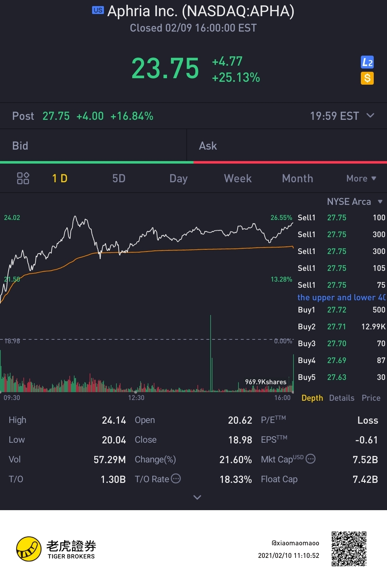Tap the Mkt Cap info icon
This screenshot has height=588, width=387.
pyautogui.click(x=311, y=459)
